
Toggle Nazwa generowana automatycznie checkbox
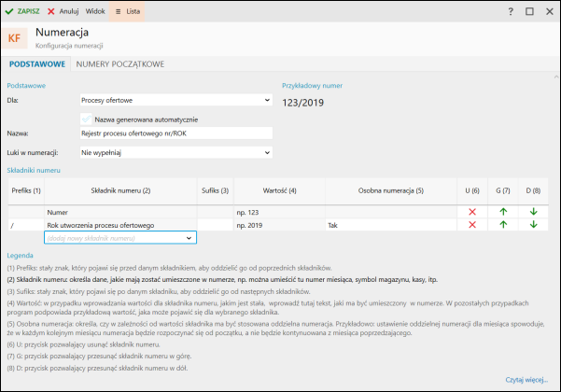coord(86,119)
